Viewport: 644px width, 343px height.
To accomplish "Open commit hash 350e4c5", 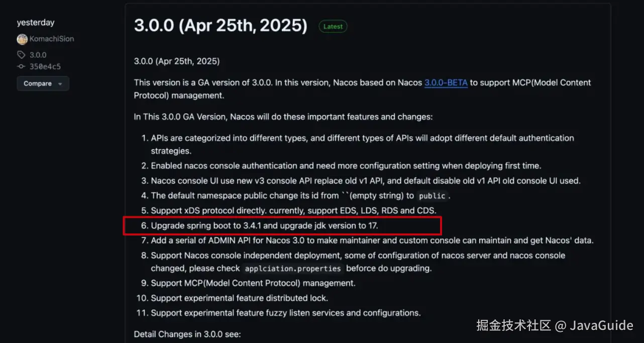I will point(45,66).
